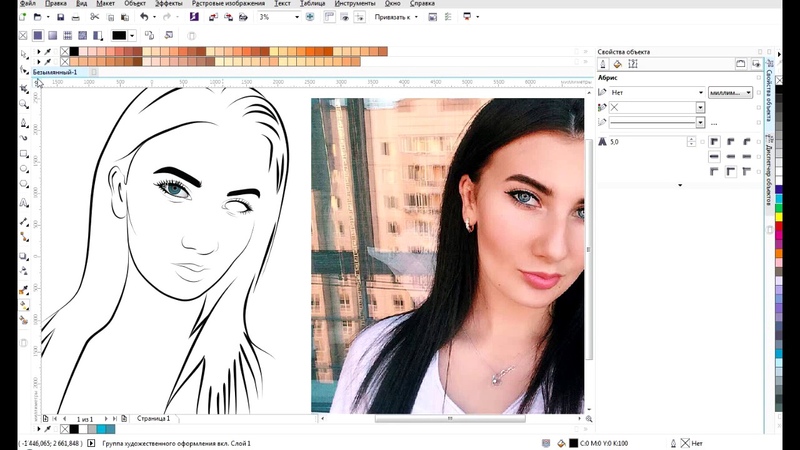Pick the cyan swatch in document palette
800x450 pixels.
[101, 429]
